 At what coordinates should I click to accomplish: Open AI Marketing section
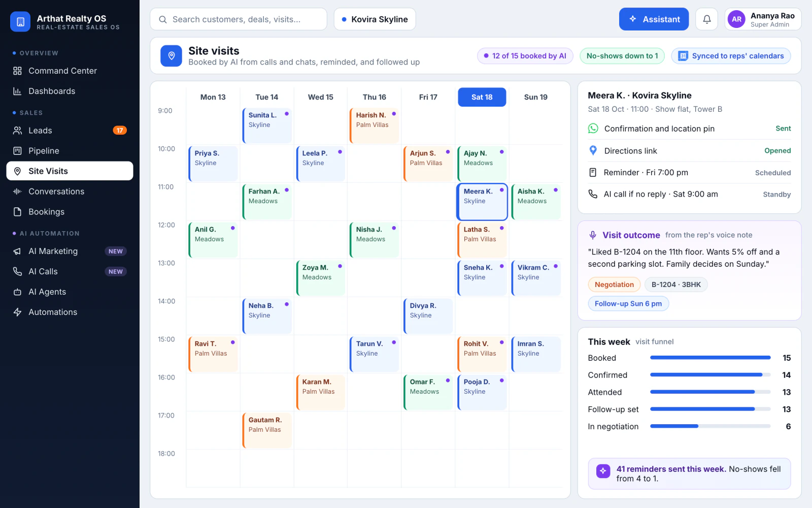click(x=70, y=251)
